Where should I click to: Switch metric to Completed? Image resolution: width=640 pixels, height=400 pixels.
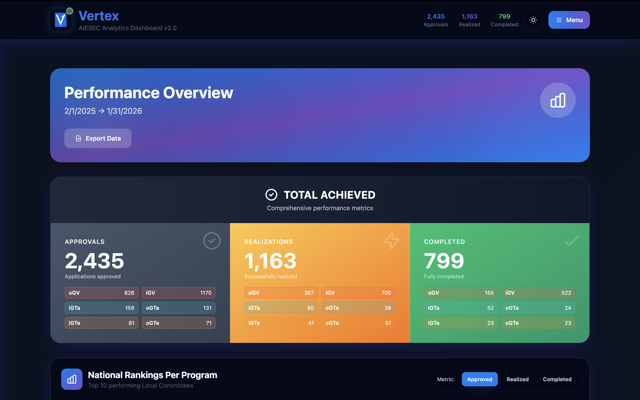pos(557,379)
